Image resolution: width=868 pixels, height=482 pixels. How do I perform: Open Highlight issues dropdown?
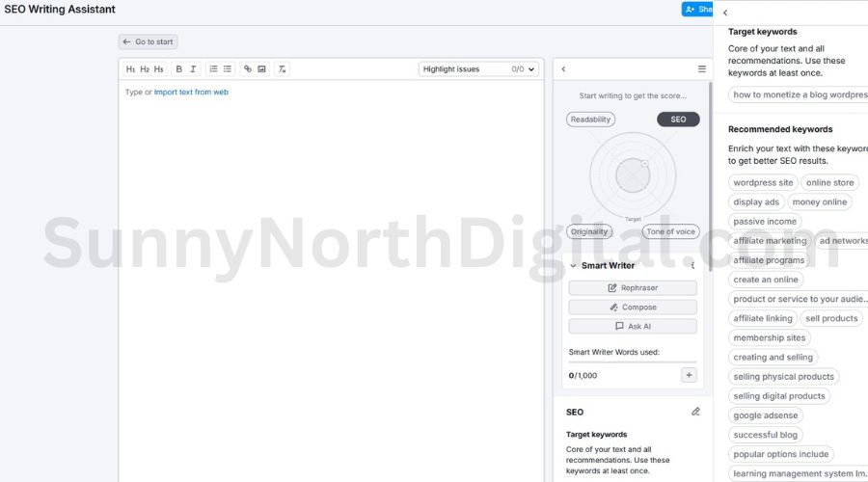[x=478, y=69]
